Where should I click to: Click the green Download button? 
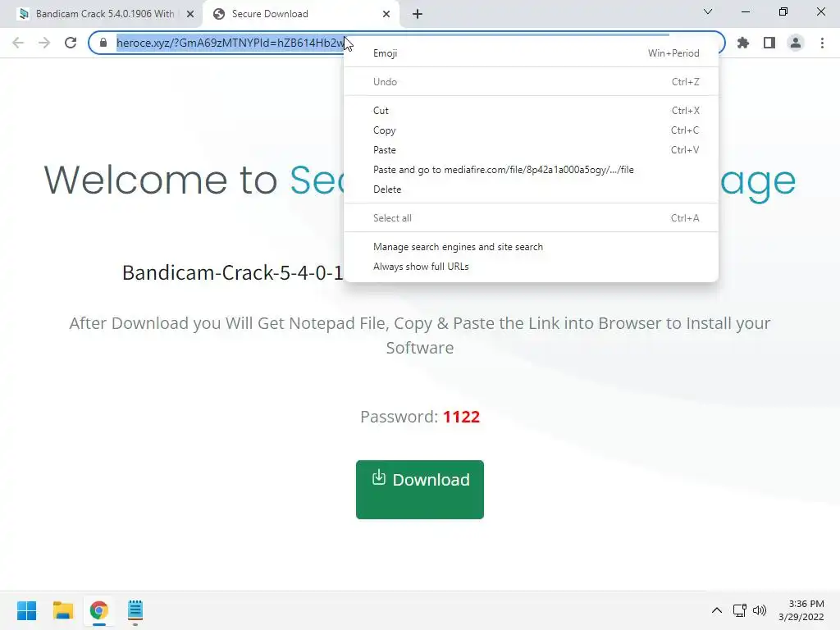(x=419, y=489)
